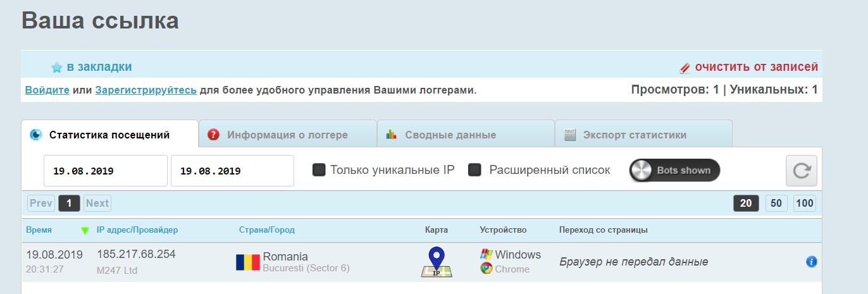The image size is (868, 294).
Task: Sort by the IP адрес/Провайдер column header
Action: tap(137, 230)
